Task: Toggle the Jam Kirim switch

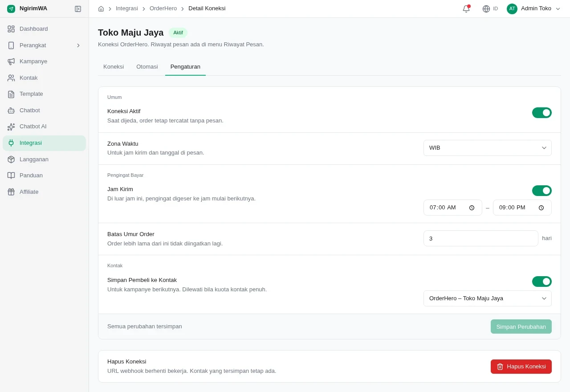Action: point(542,191)
